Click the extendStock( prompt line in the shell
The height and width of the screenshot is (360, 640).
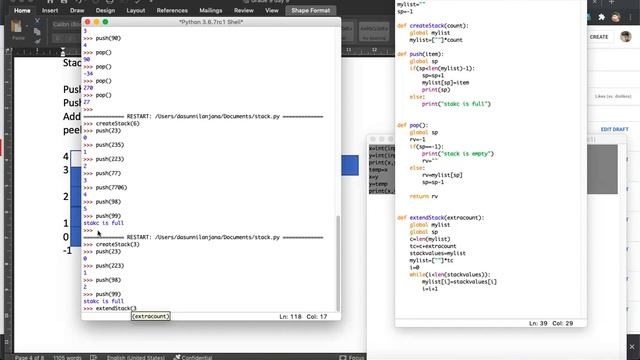pyautogui.click(x=110, y=309)
